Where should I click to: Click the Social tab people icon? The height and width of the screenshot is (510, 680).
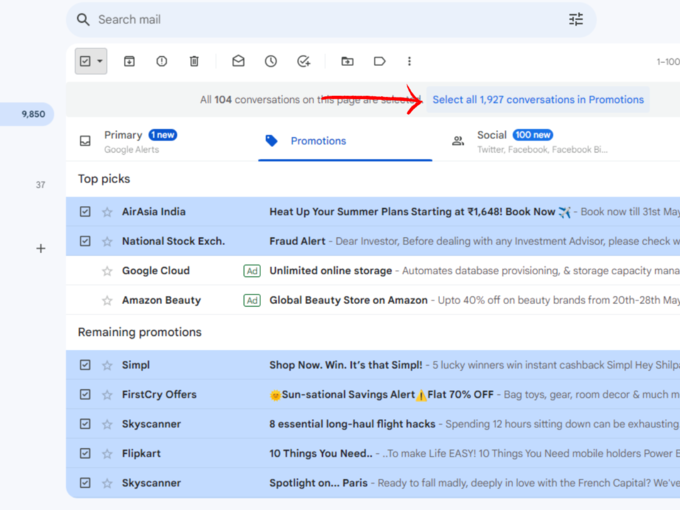point(458,141)
